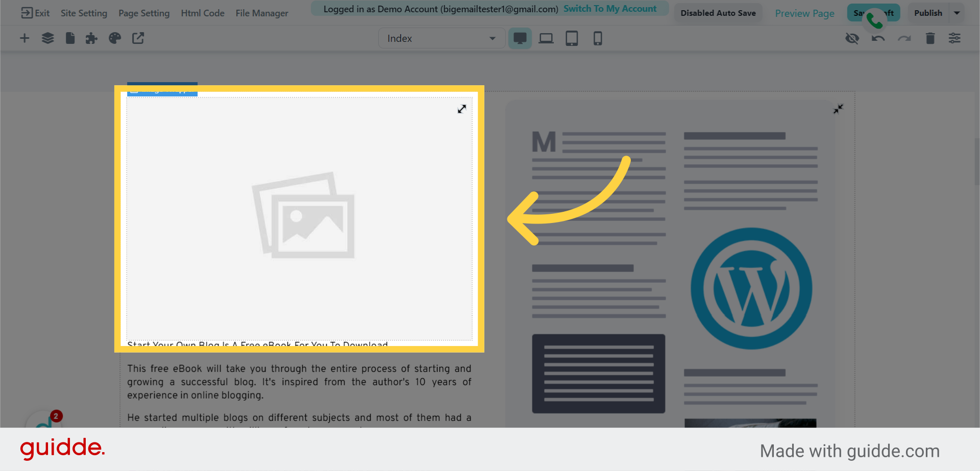Screen dimensions: 980x471
Task: Select the desktop monitor view
Action: point(520,38)
